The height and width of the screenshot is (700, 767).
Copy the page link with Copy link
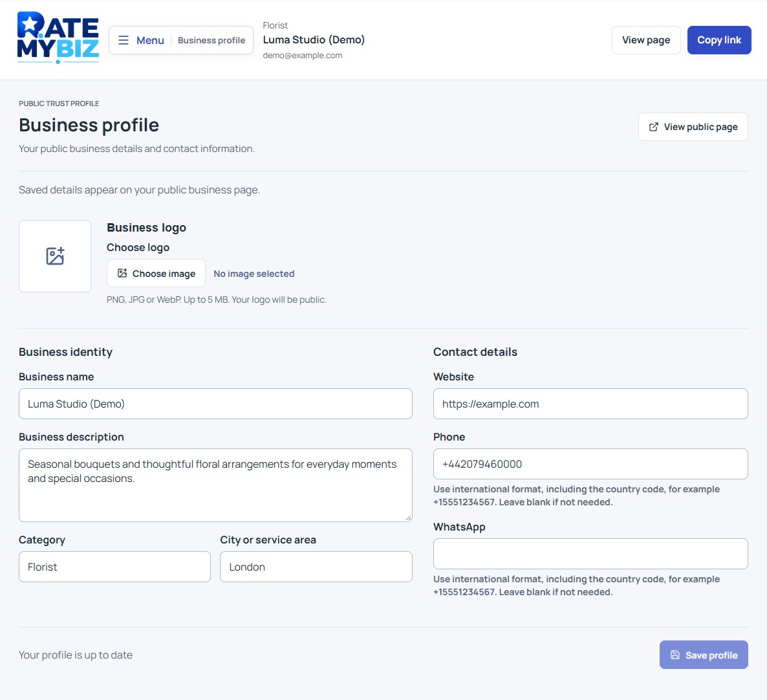719,40
